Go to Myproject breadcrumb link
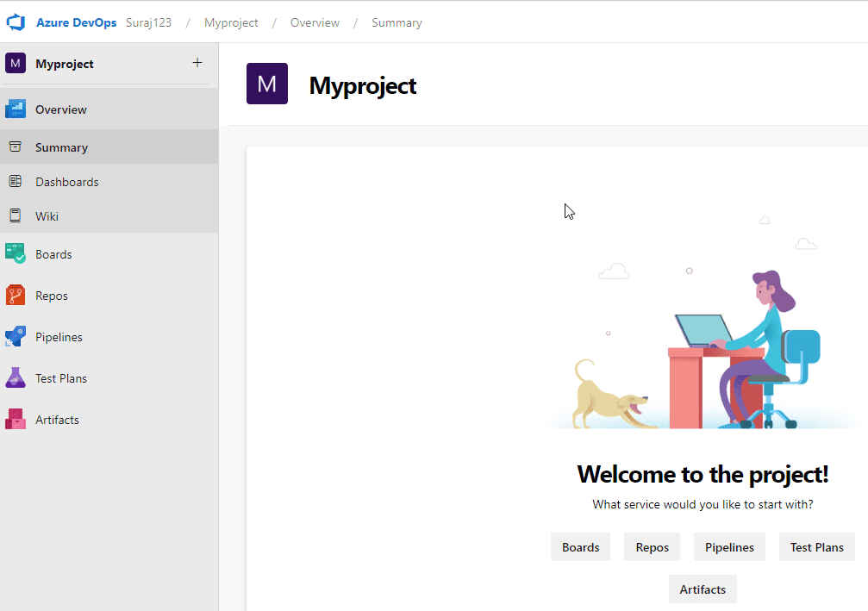The height and width of the screenshot is (611, 868). pos(231,22)
